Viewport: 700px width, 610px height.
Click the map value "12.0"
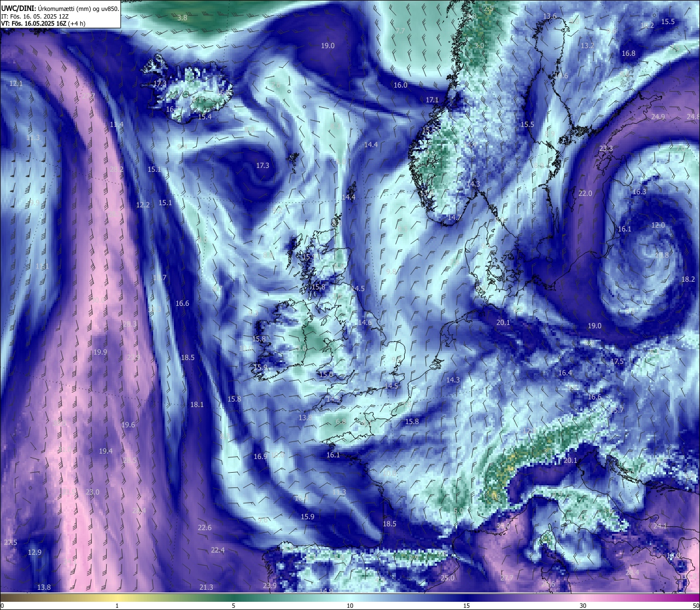click(658, 225)
